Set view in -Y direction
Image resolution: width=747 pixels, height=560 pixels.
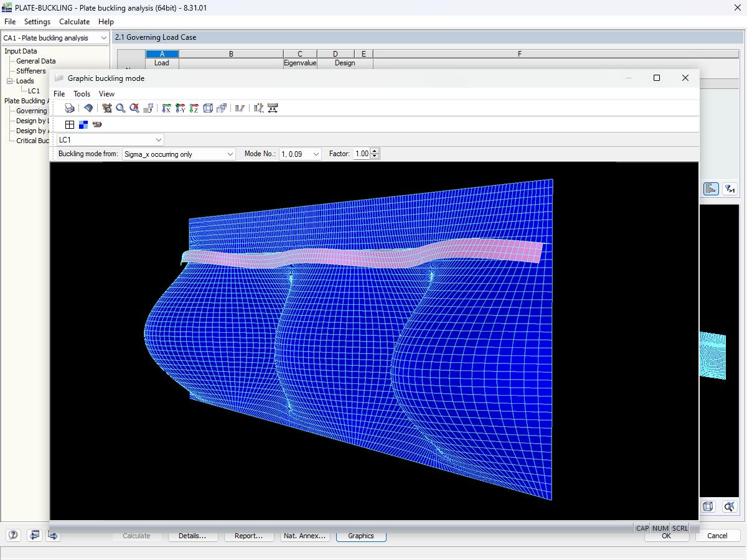[180, 108]
